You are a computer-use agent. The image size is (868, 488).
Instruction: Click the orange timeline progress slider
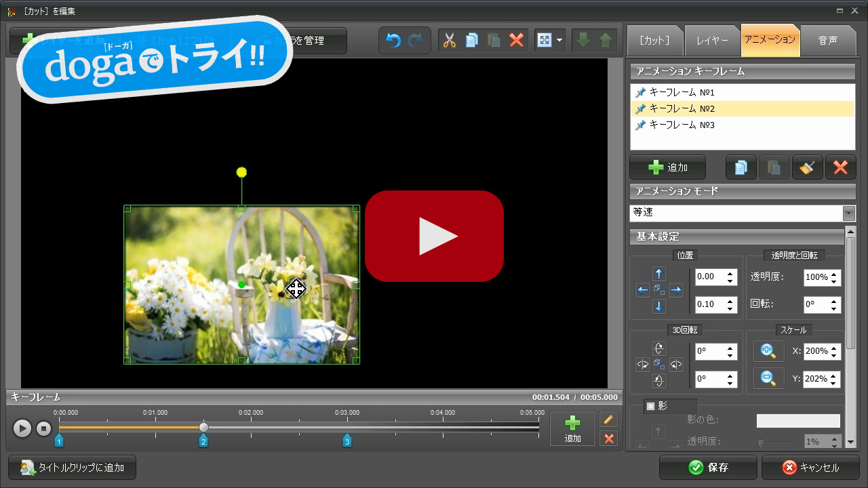(x=203, y=427)
